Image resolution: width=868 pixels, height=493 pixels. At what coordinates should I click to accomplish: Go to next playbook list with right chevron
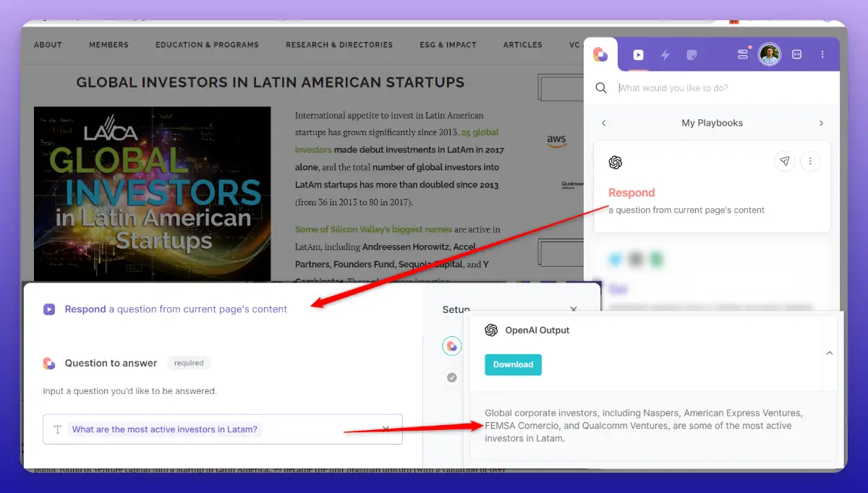(x=821, y=123)
